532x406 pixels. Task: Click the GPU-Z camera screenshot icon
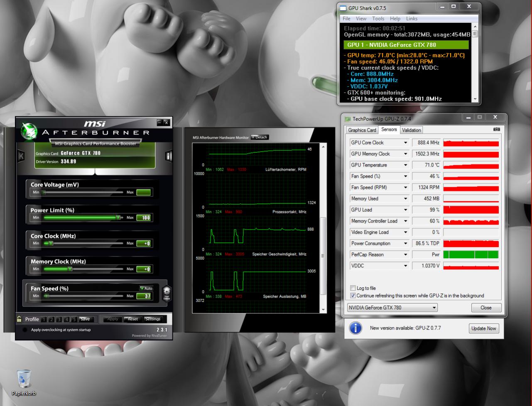pyautogui.click(x=496, y=130)
